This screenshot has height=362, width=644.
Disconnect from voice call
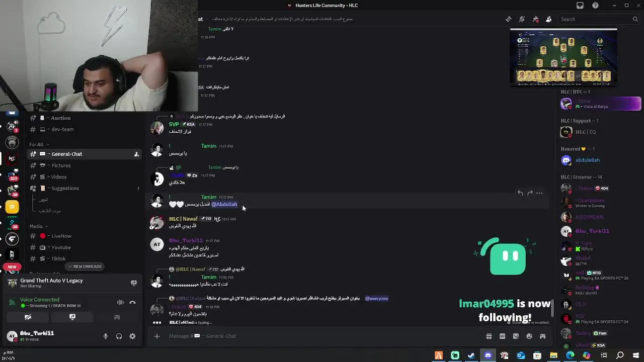pos(132,303)
